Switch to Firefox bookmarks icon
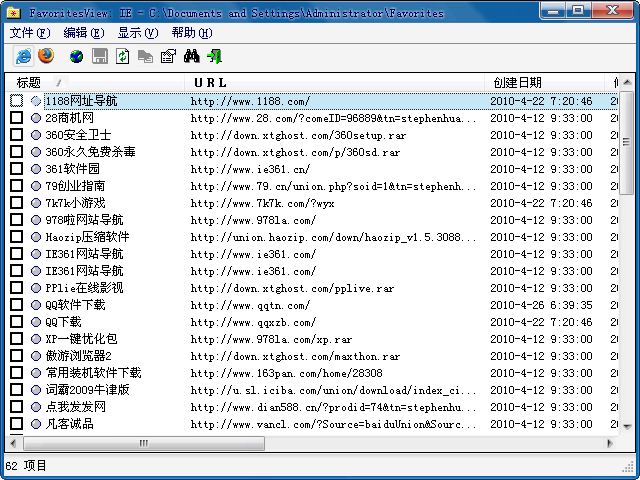Image resolution: width=640 pixels, height=480 pixels. coord(46,56)
